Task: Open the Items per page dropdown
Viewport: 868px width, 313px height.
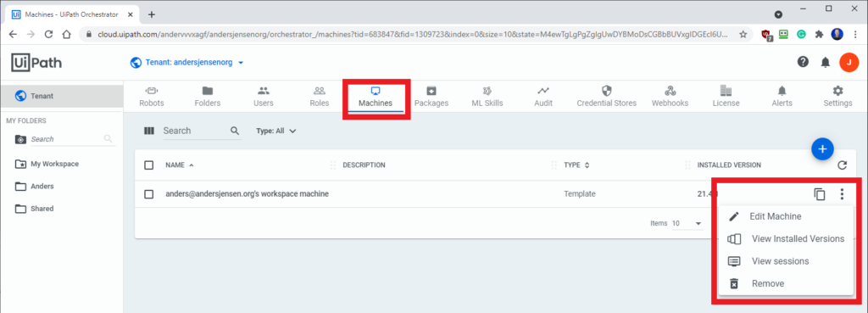Action: coord(687,223)
